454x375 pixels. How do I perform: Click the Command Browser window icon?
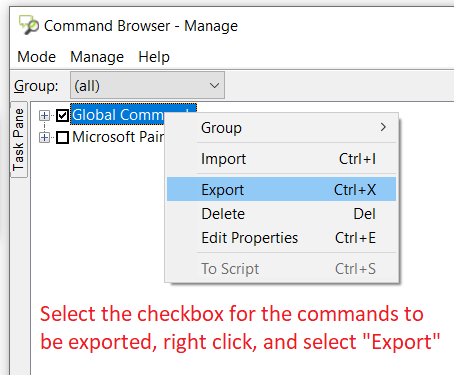[29, 25]
